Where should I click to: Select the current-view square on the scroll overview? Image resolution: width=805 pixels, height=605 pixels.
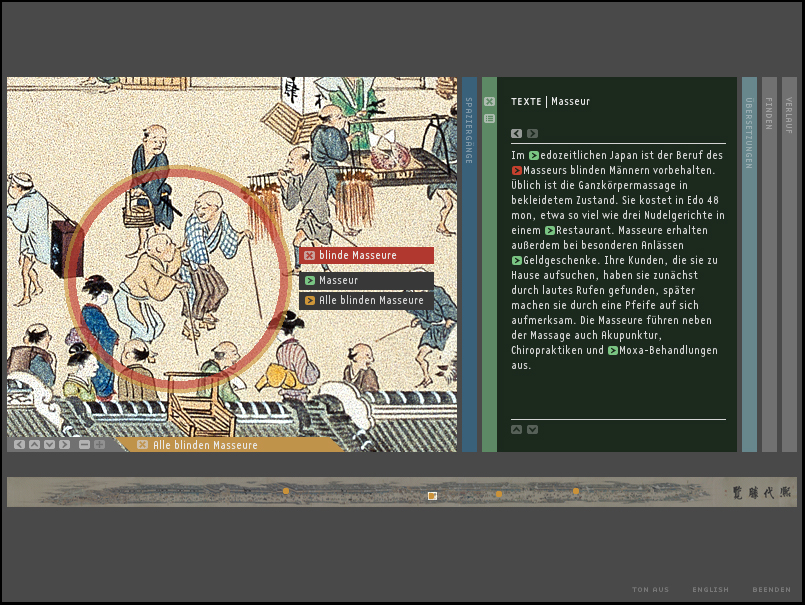432,496
